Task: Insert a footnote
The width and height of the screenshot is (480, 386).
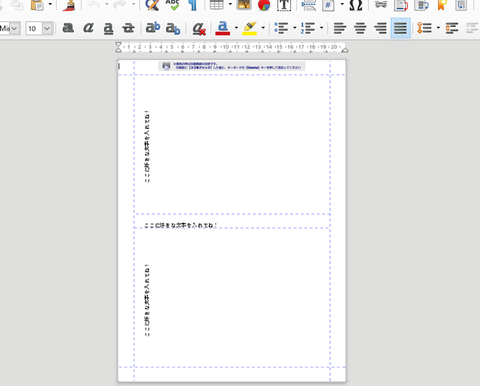Action: (x=401, y=5)
